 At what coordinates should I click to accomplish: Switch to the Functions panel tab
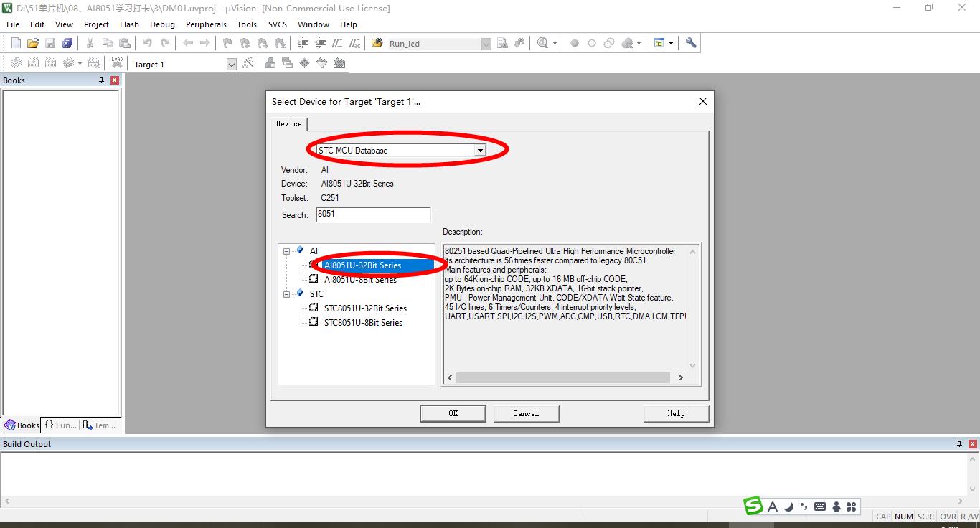point(60,425)
